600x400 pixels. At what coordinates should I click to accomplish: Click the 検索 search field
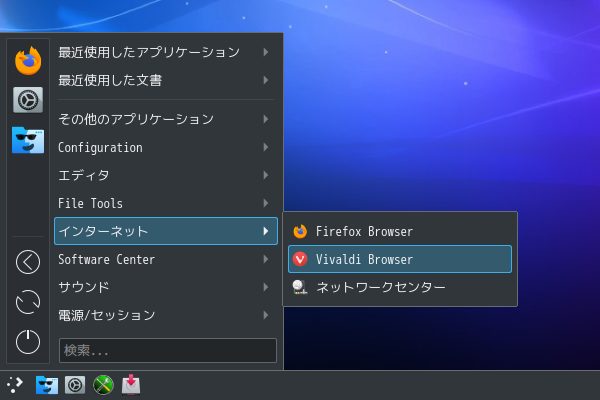pyautogui.click(x=168, y=350)
